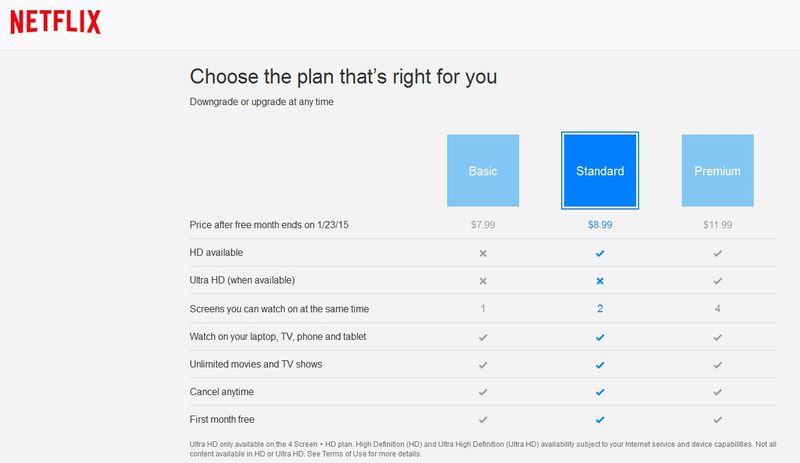The width and height of the screenshot is (800, 463).
Task: Click the Standard screens count 2
Action: click(600, 308)
